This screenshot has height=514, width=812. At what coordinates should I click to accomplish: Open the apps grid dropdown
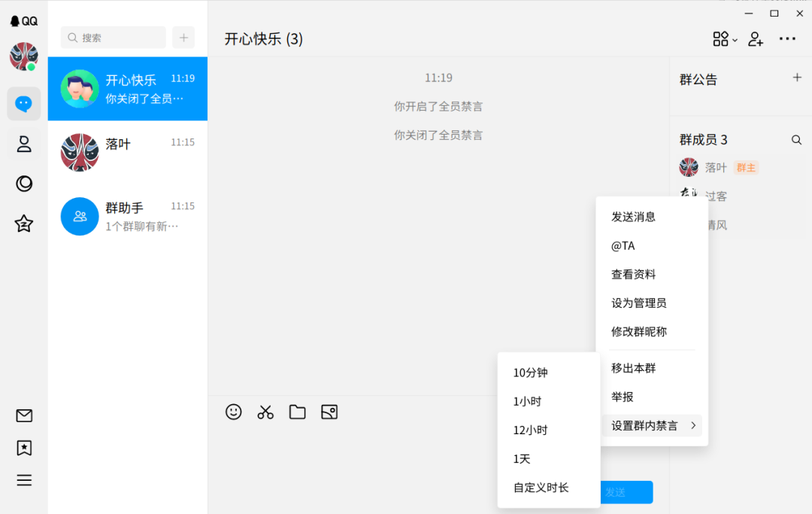point(725,39)
